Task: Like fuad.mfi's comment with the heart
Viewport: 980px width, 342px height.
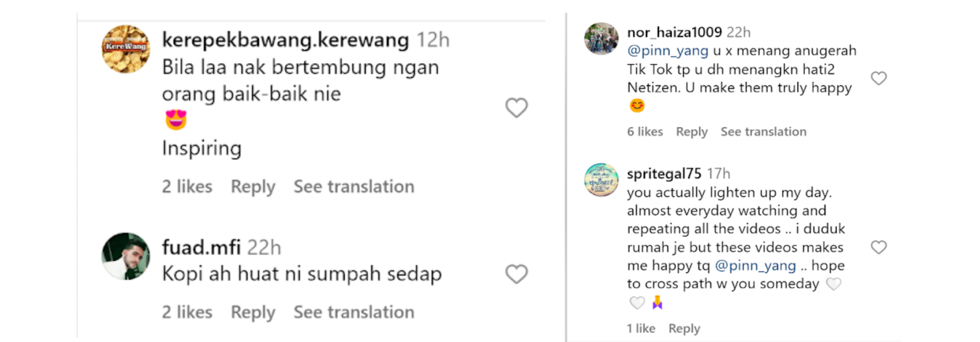Action: click(x=516, y=274)
